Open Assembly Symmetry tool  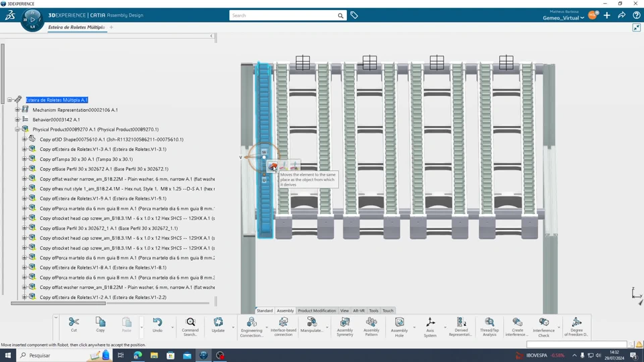[345, 326]
